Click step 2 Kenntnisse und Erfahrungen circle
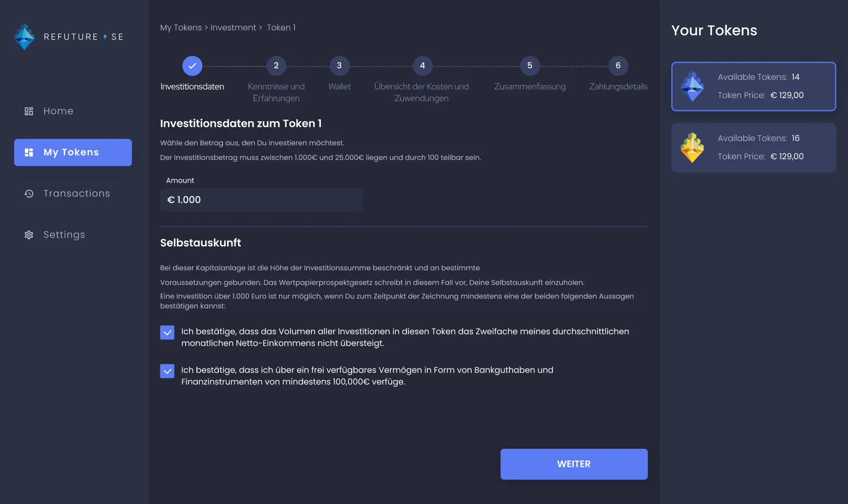The image size is (848, 504). tap(276, 65)
